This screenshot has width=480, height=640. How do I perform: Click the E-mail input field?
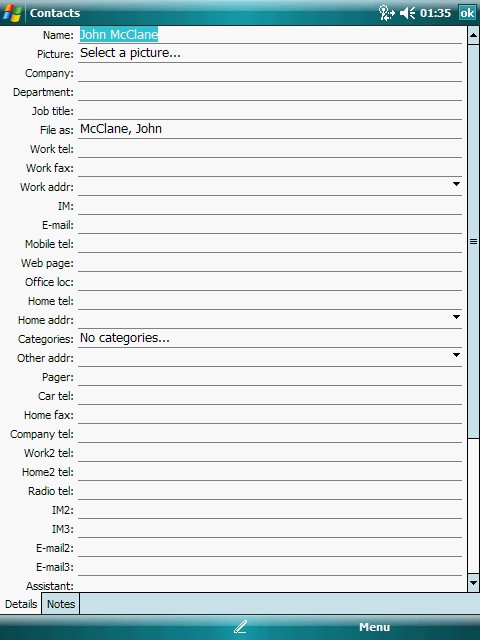[x=270, y=224]
